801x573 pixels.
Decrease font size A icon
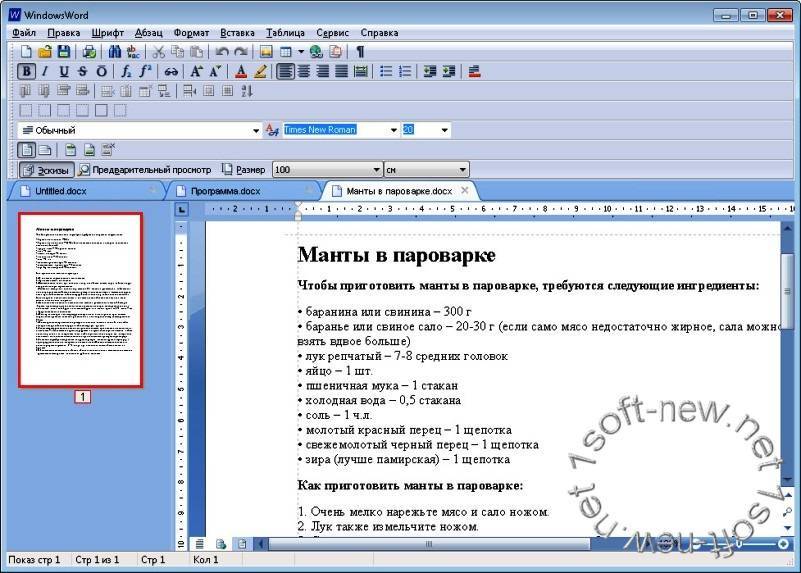215,71
